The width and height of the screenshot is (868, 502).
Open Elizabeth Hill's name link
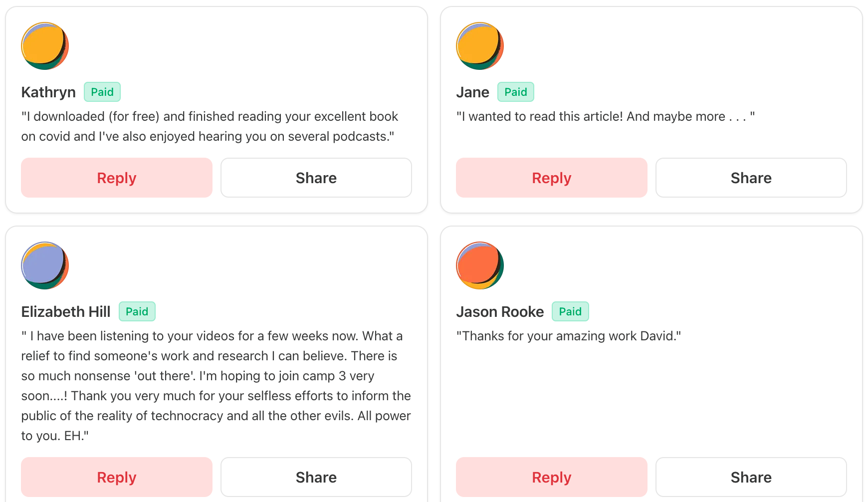tap(66, 312)
